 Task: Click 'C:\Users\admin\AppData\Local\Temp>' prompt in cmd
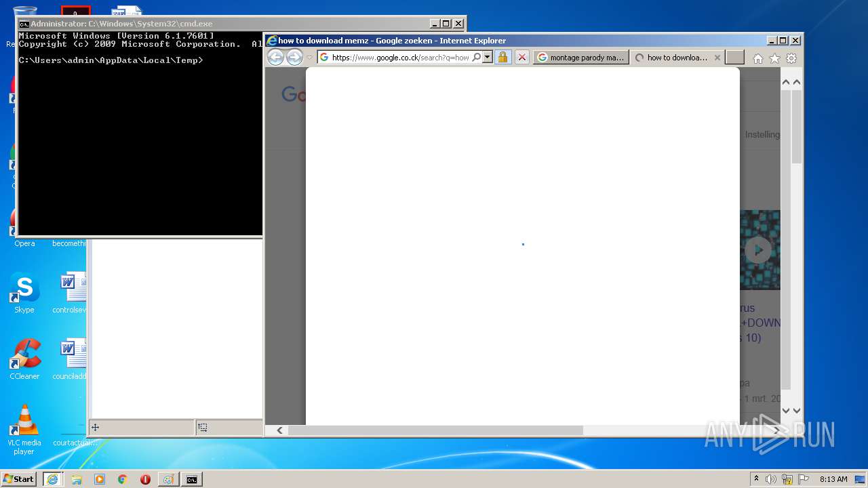(111, 60)
